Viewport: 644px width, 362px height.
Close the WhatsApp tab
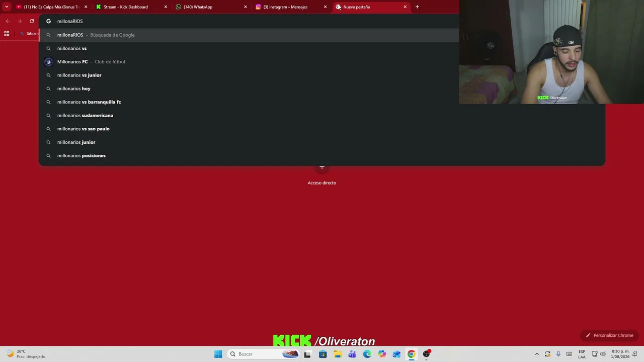pos(246,7)
